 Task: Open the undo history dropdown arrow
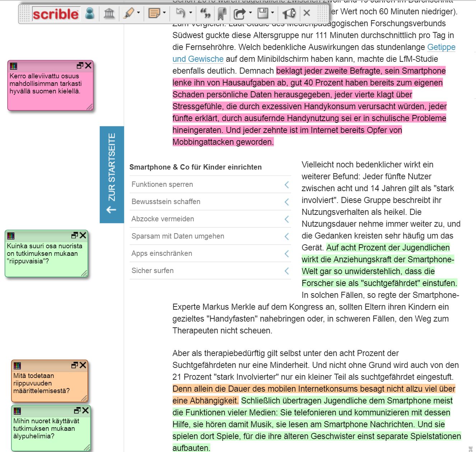coord(190,13)
